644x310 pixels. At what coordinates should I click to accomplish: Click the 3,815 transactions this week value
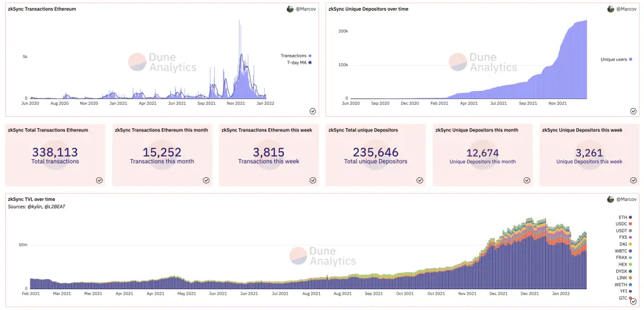coord(269,153)
